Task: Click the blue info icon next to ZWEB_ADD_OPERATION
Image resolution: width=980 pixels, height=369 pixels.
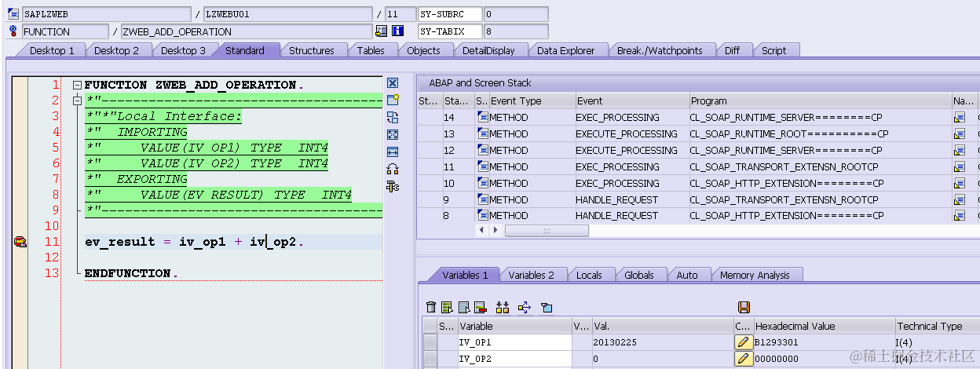Action: coord(397,31)
